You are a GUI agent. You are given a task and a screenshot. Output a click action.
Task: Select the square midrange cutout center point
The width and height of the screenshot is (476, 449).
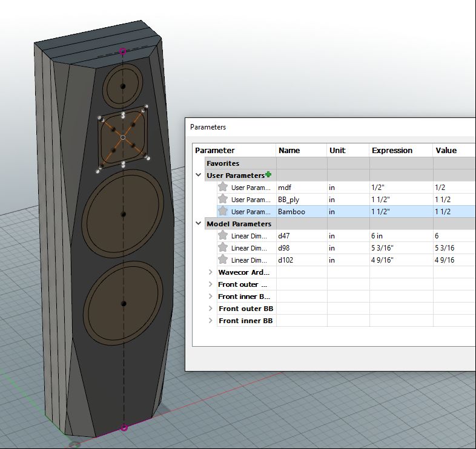[x=123, y=137]
